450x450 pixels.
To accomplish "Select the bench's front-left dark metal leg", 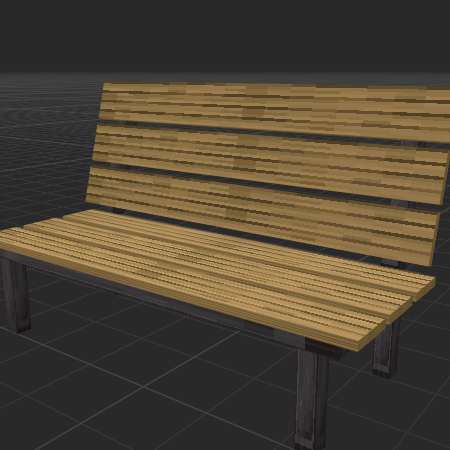I will click(x=16, y=295).
